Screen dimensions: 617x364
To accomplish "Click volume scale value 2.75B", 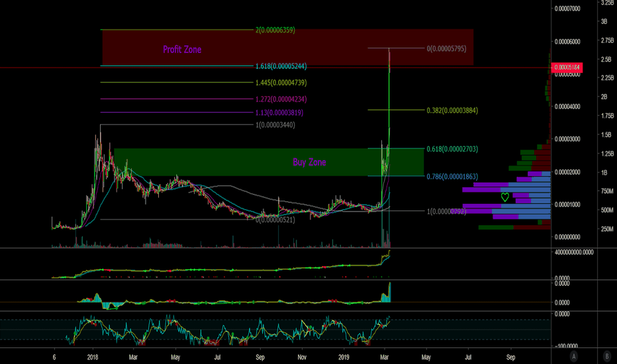I will [x=607, y=40].
